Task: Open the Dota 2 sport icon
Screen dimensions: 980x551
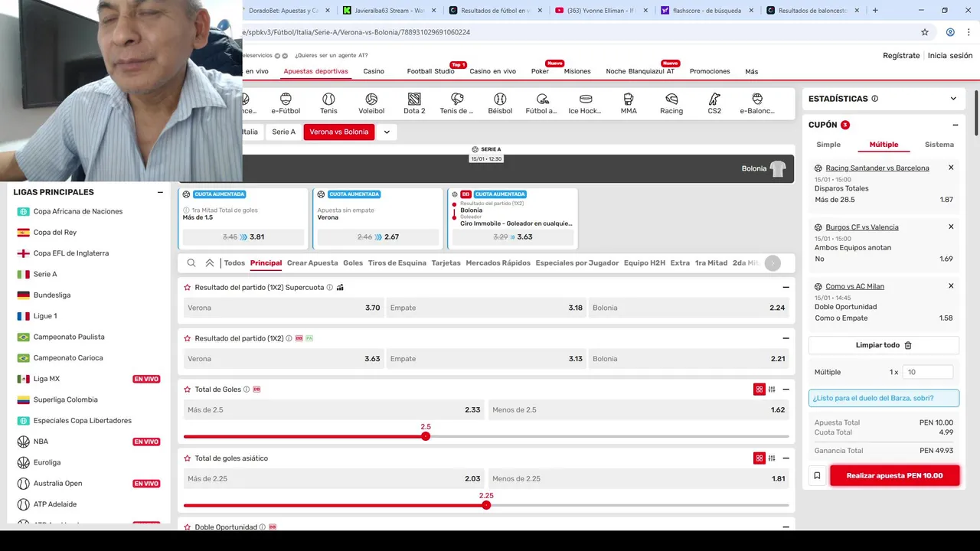Action: [414, 103]
